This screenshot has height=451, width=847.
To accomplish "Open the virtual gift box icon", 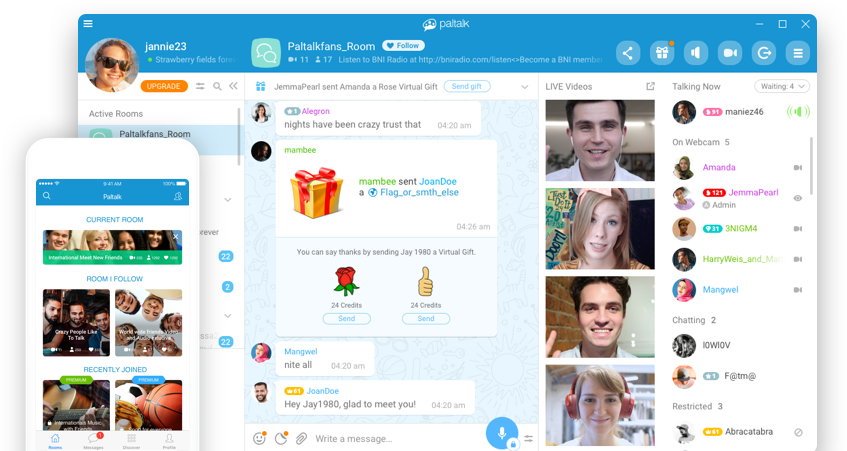I will [661, 53].
